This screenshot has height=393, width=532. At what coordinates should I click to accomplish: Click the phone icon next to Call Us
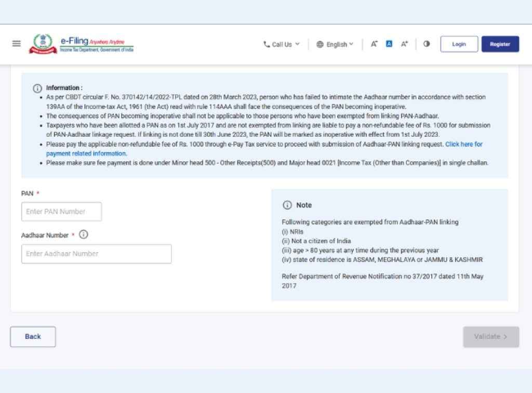tap(266, 45)
